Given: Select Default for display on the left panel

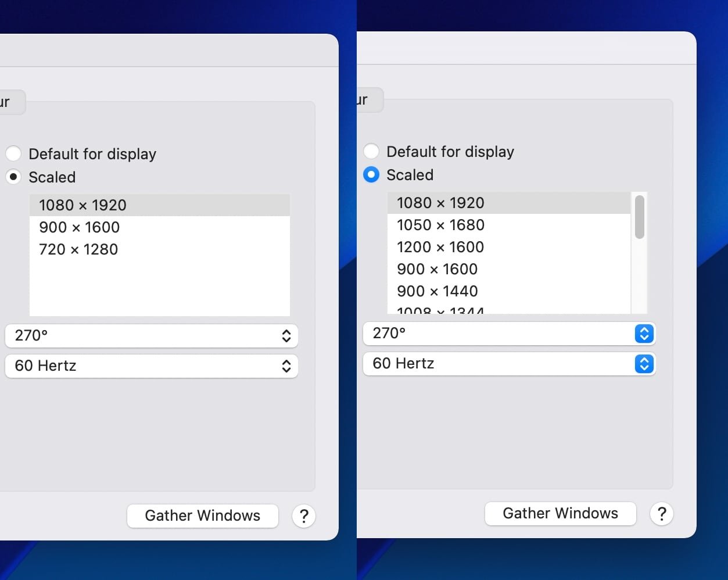Looking at the screenshot, I should click(13, 153).
